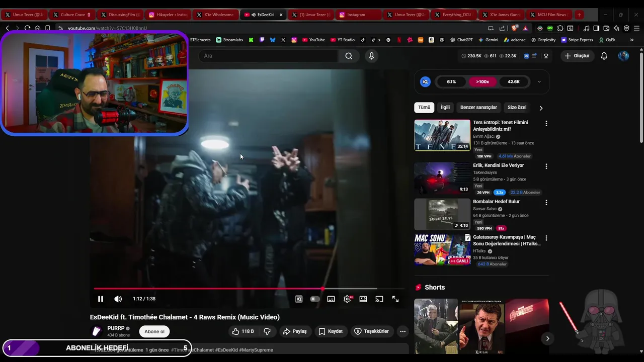Open Erlik, Kendini Ele Veriyor video title
The height and width of the screenshot is (362, 644).
click(498, 165)
